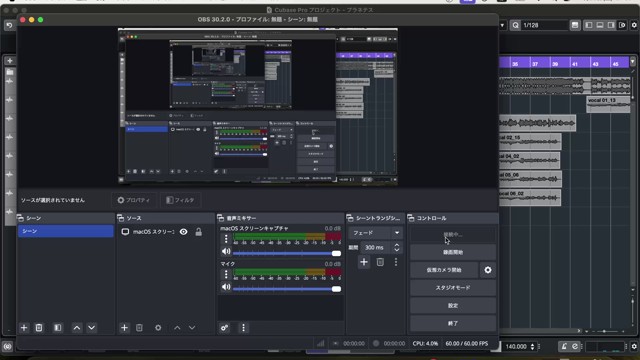The height and width of the screenshot is (360, 640).
Task: Click the vocal 01_13 clip in Cubase
Action: [x=608, y=104]
